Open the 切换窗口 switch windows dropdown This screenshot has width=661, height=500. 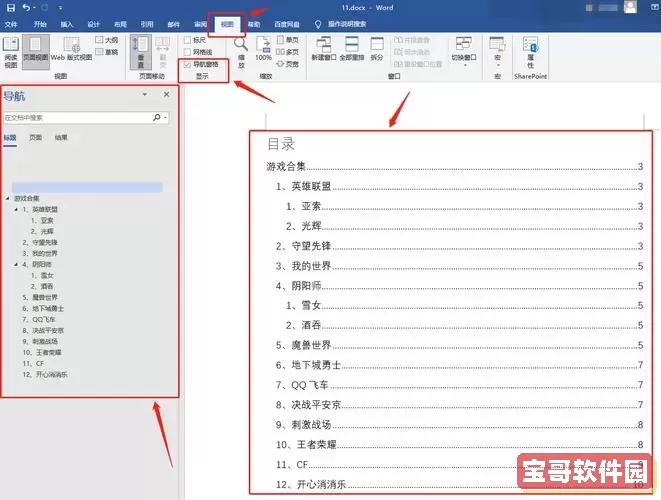click(x=464, y=51)
